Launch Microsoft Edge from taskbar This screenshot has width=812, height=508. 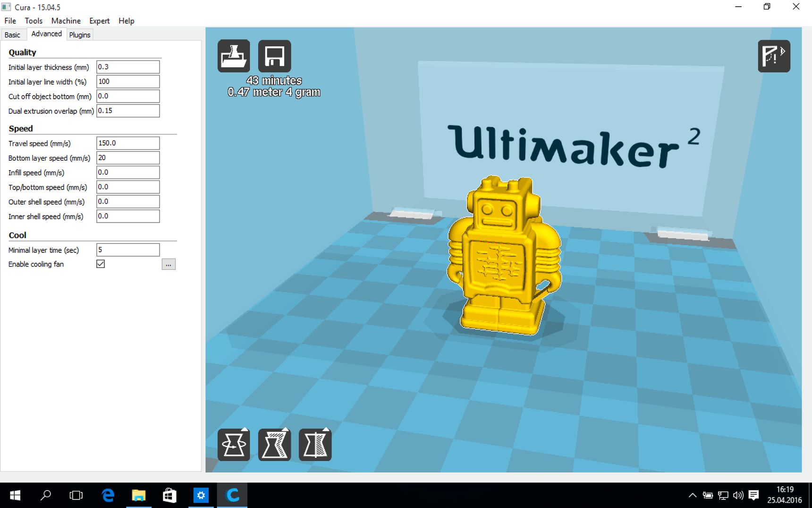pyautogui.click(x=108, y=495)
